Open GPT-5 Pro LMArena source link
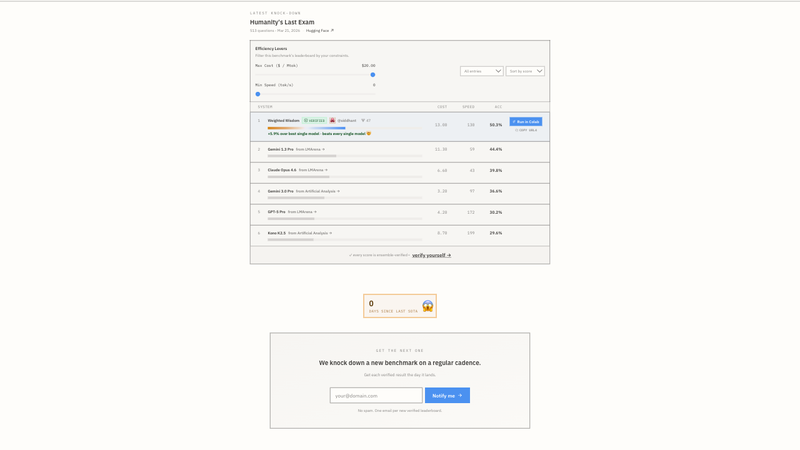Viewport: 800px width, 450px height. (302, 212)
